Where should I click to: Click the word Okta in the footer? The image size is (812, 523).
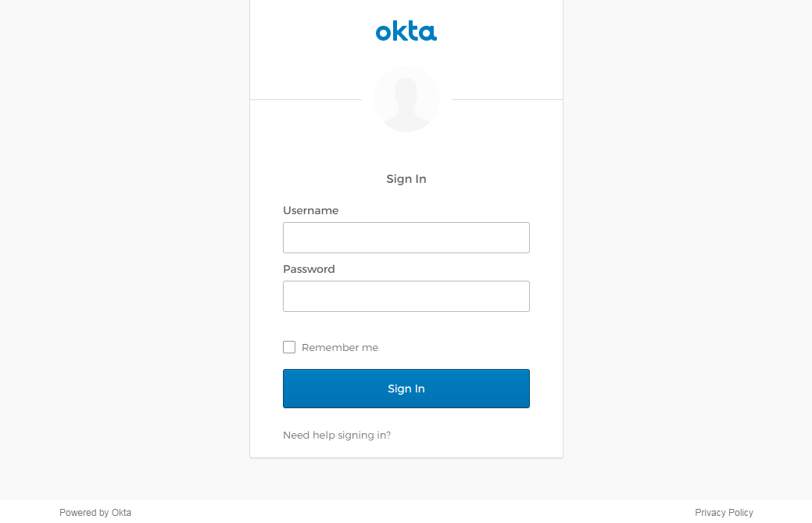[121, 513]
